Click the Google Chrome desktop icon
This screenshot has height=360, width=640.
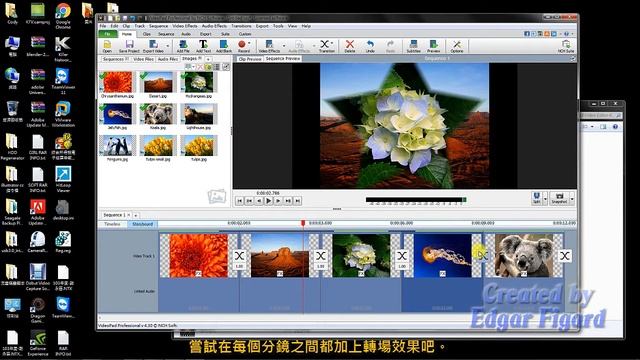pyautogui.click(x=63, y=16)
